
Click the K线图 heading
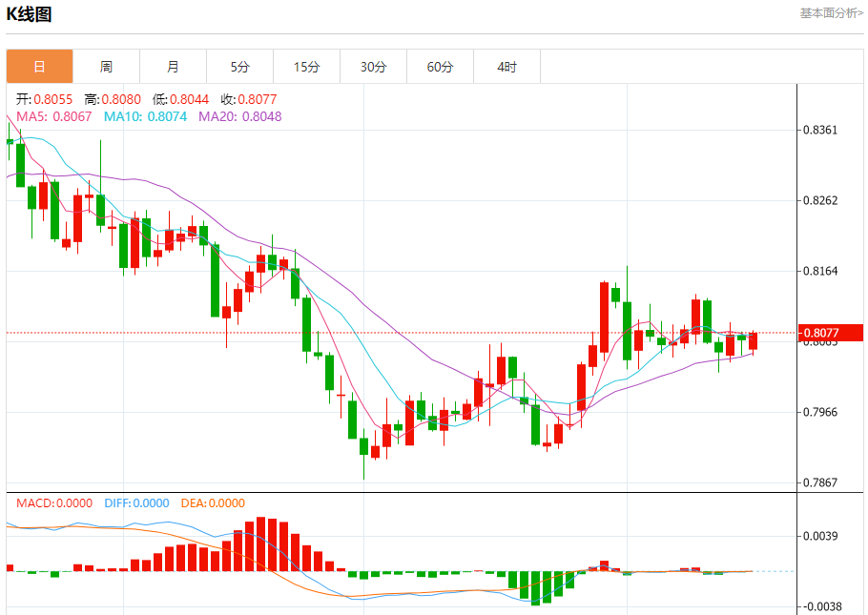click(x=29, y=14)
